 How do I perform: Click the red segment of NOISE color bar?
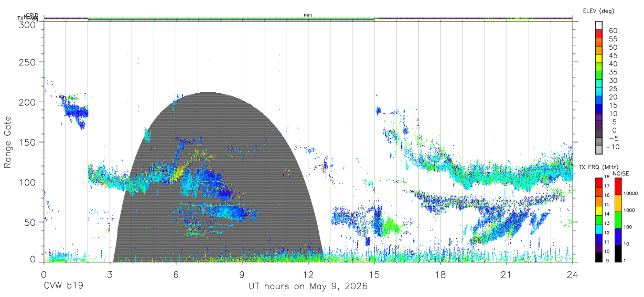(618, 186)
